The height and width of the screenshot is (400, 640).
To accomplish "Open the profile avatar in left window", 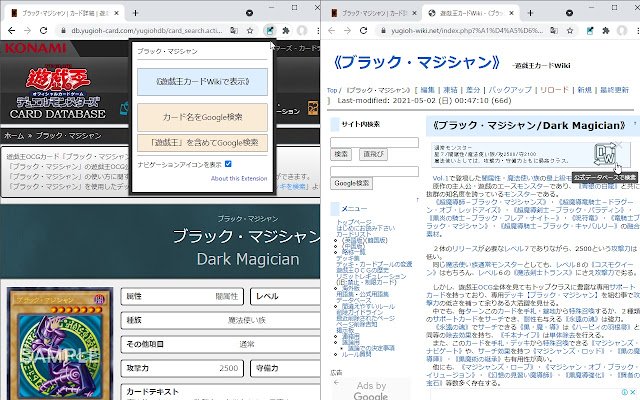I will [x=302, y=31].
